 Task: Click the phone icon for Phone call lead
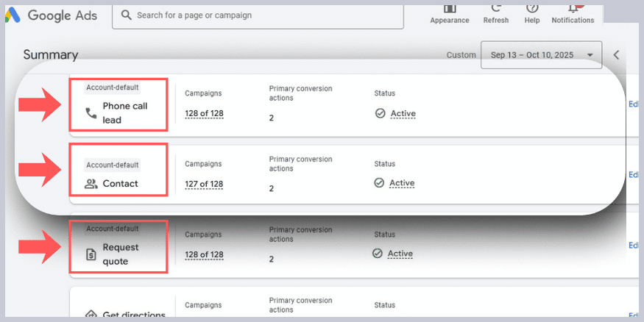91,113
